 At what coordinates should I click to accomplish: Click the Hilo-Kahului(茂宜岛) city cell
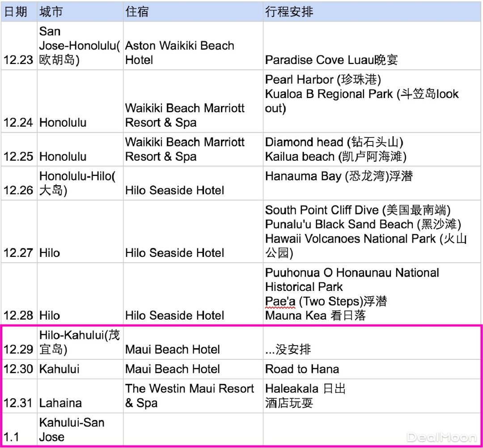click(x=80, y=342)
